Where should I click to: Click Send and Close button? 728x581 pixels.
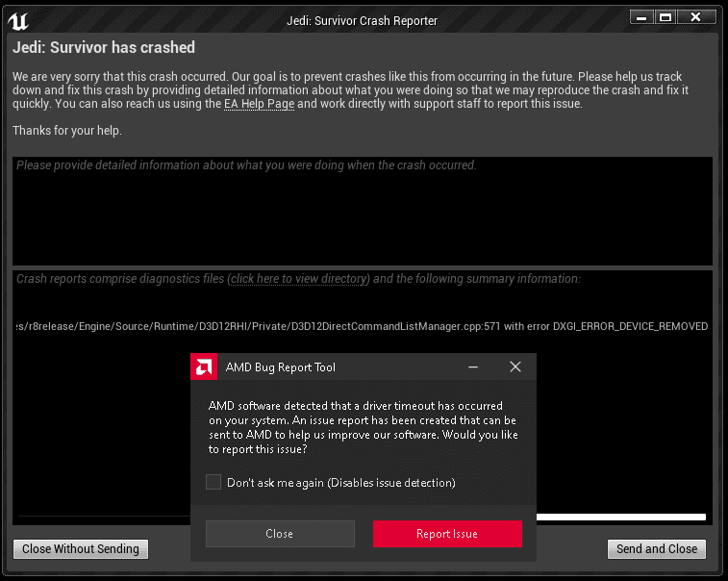[x=657, y=549]
